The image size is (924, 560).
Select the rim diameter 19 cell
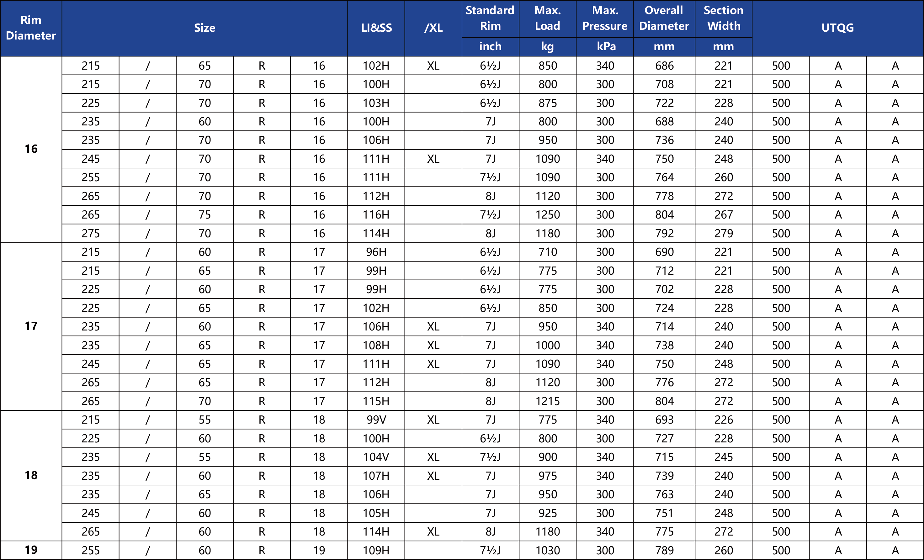point(31,550)
